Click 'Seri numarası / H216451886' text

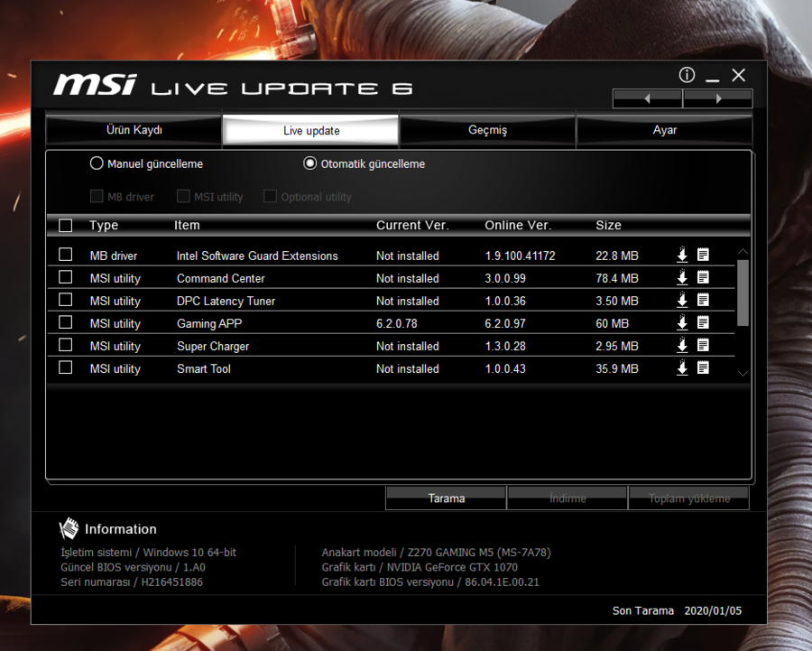tap(132, 582)
